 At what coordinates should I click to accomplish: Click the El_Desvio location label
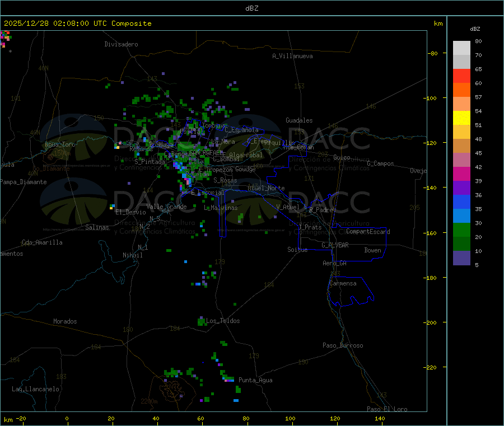pos(130,212)
